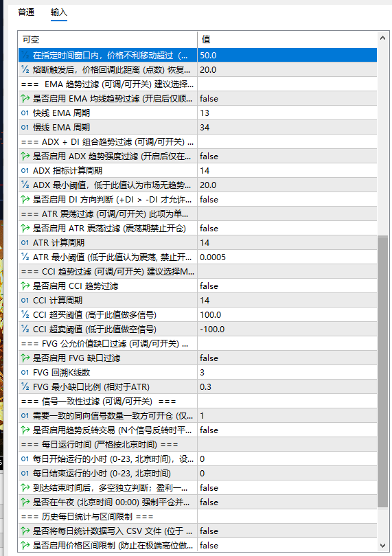Screen dimensions: 392x556
Task: Select the EMA 趋势过滤 section header row
Action: click(198, 84)
